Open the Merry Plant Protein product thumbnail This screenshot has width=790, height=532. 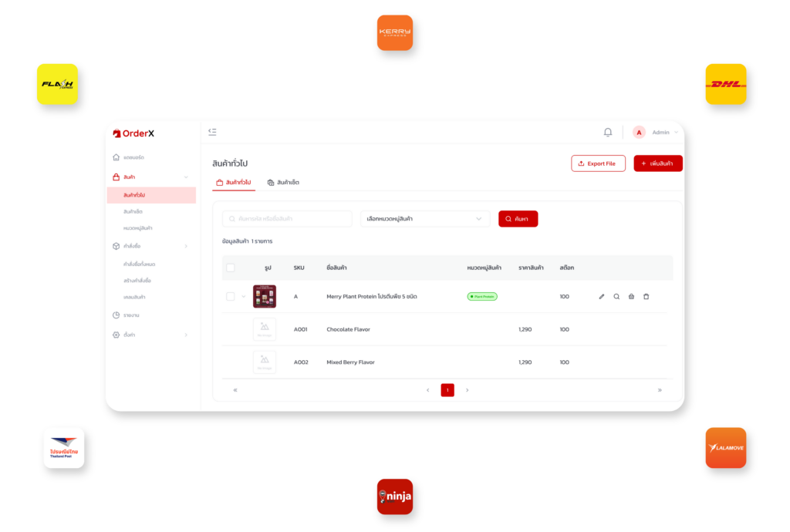pyautogui.click(x=265, y=296)
